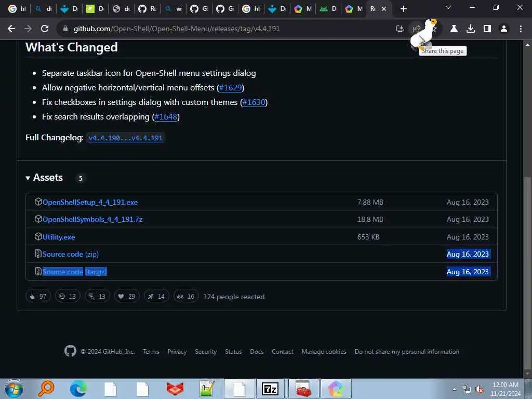
Task: Open the Chrome three-dot menu
Action: [x=521, y=29]
